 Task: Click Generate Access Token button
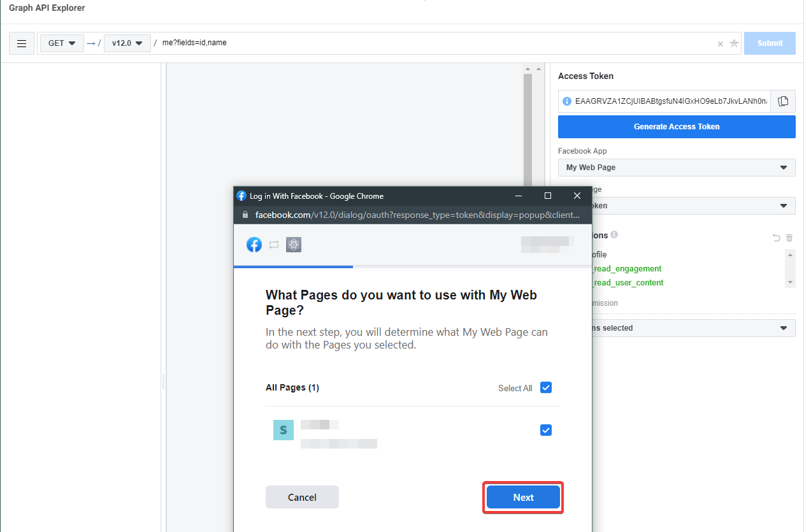[677, 127]
